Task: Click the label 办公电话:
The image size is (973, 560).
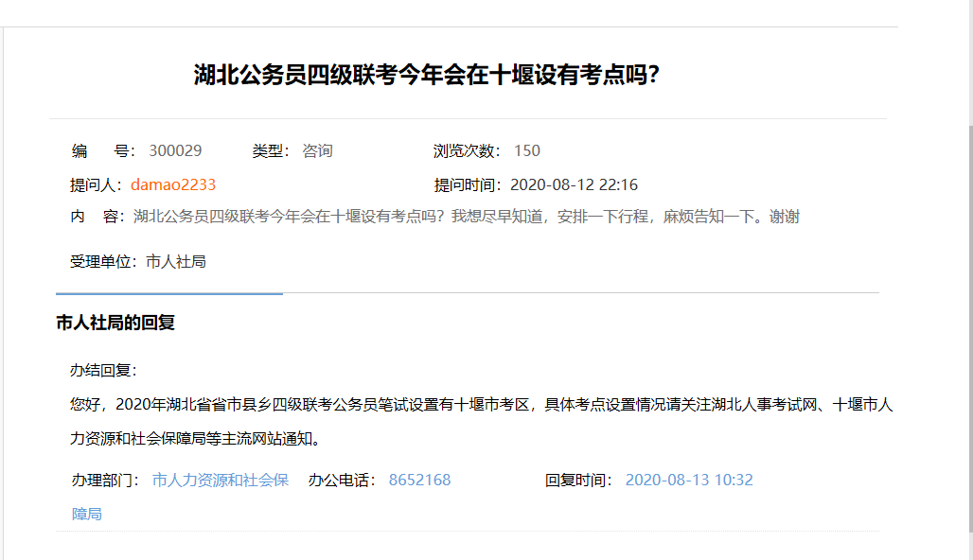Action: 342,480
